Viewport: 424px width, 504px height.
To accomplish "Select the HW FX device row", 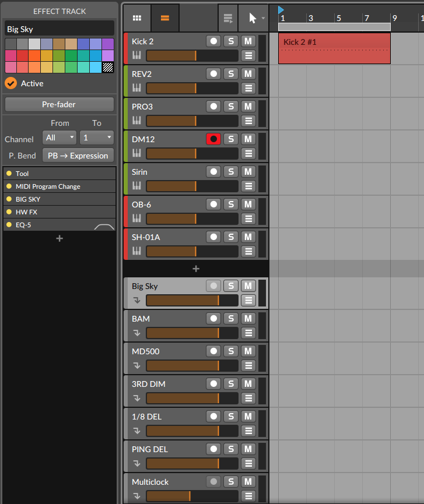I will click(x=59, y=212).
